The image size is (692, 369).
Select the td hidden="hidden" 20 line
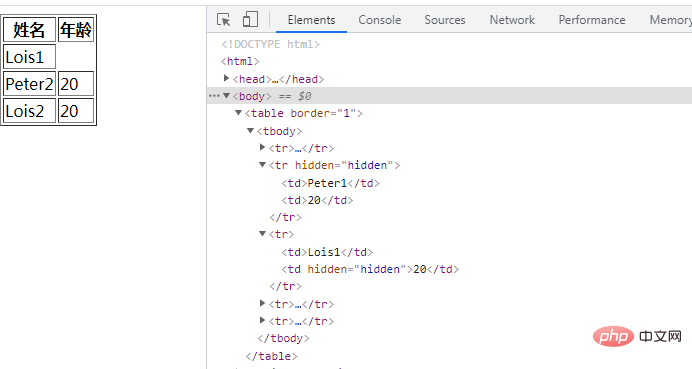370,269
